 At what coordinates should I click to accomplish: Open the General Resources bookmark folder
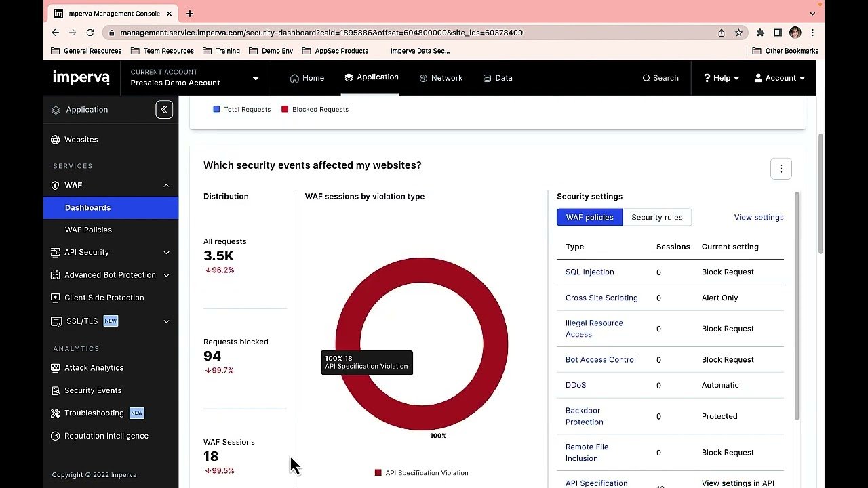86,51
